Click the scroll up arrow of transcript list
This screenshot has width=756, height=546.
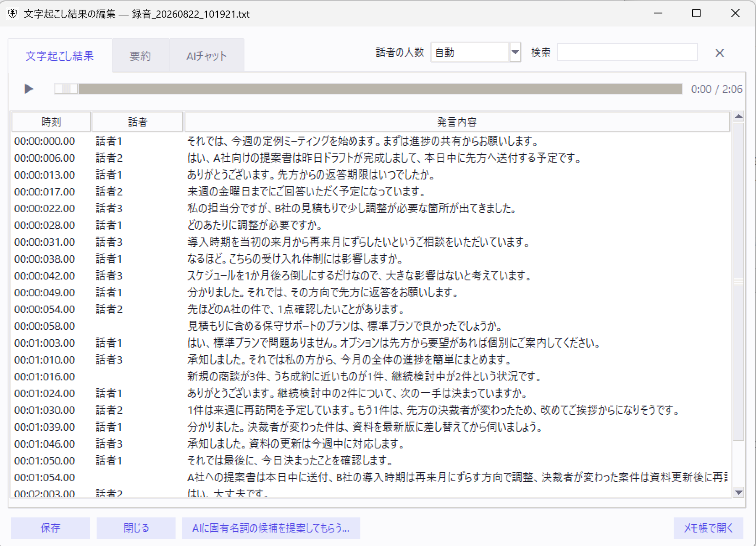[x=739, y=116]
